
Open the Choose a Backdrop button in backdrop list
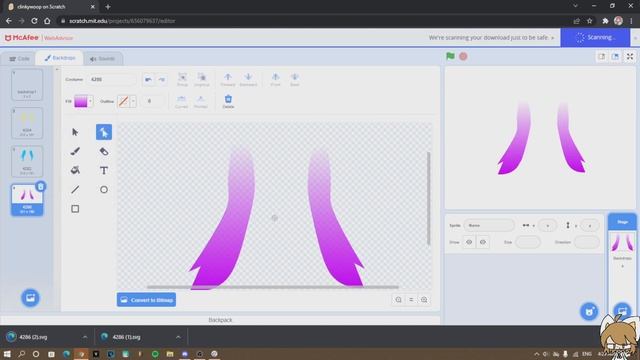point(30,298)
